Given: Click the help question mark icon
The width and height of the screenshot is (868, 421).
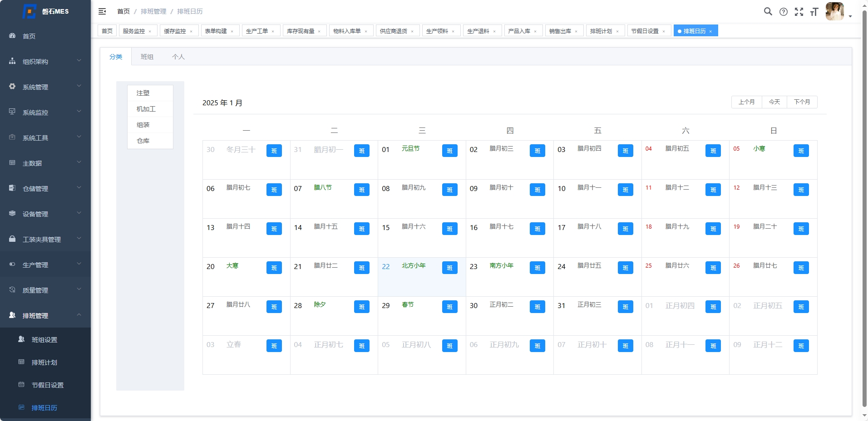Looking at the screenshot, I should point(784,12).
